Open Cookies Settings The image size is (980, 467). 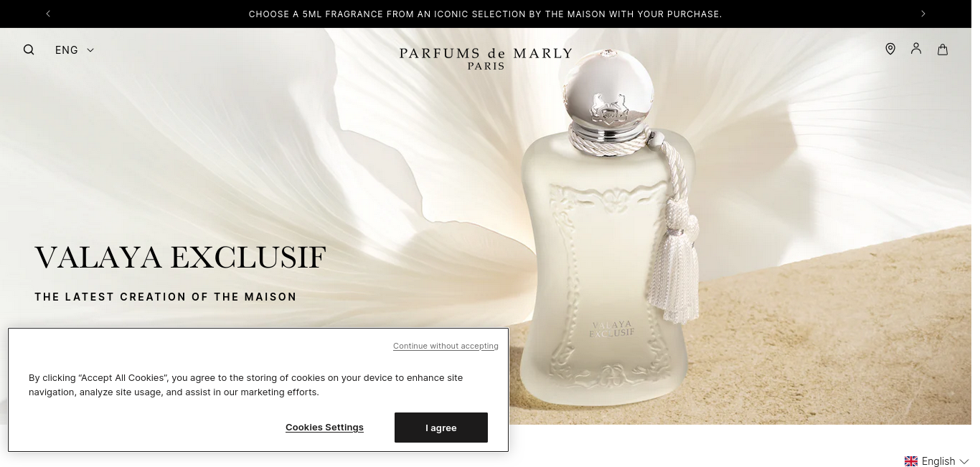coord(324,428)
